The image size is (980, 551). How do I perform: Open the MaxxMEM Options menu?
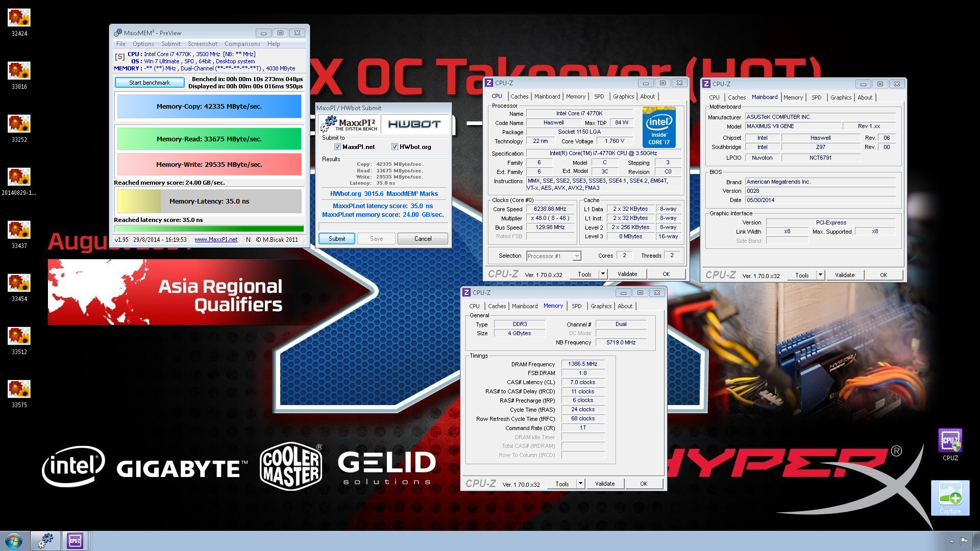(x=143, y=44)
